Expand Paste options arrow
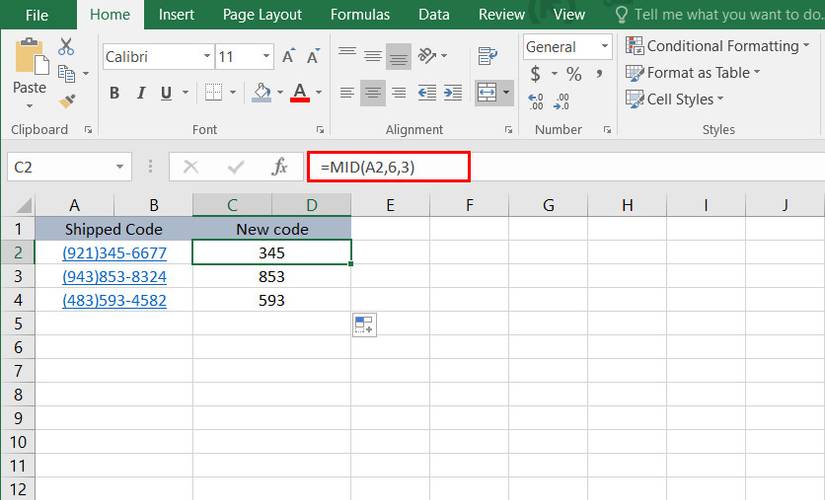The width and height of the screenshot is (825, 500). coord(29,106)
